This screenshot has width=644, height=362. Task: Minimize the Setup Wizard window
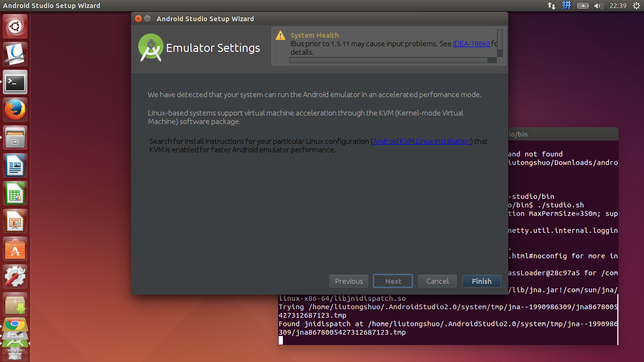[x=147, y=19]
